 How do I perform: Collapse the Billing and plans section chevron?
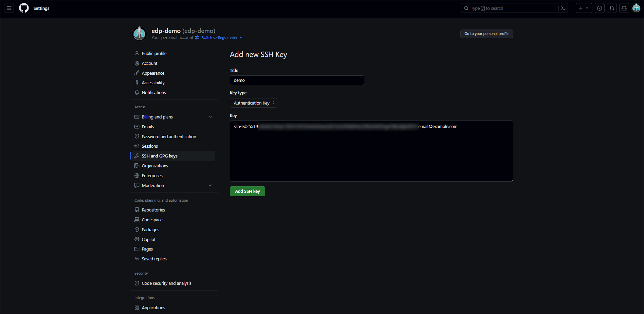210,116
